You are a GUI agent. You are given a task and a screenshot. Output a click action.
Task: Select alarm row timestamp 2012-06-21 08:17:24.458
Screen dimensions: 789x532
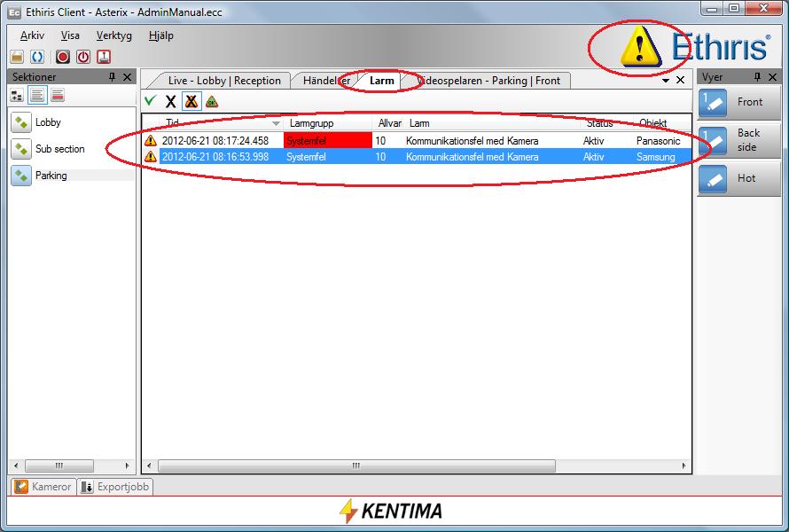tap(215, 141)
